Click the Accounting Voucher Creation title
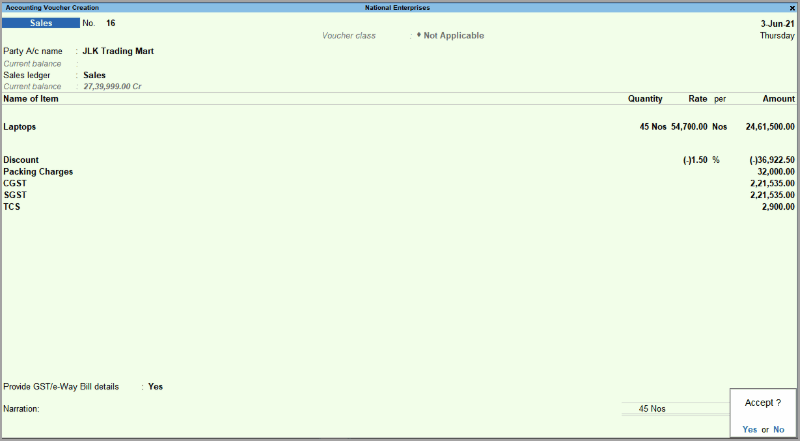Screen dimensions: 800x441 52,8
